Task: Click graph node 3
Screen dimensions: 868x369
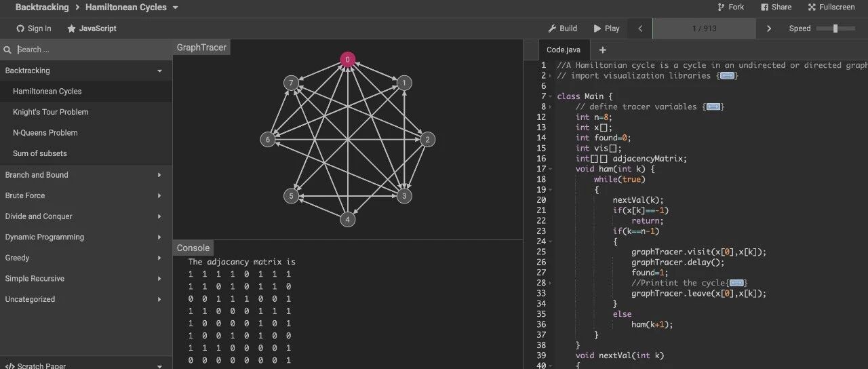Action: tap(404, 196)
